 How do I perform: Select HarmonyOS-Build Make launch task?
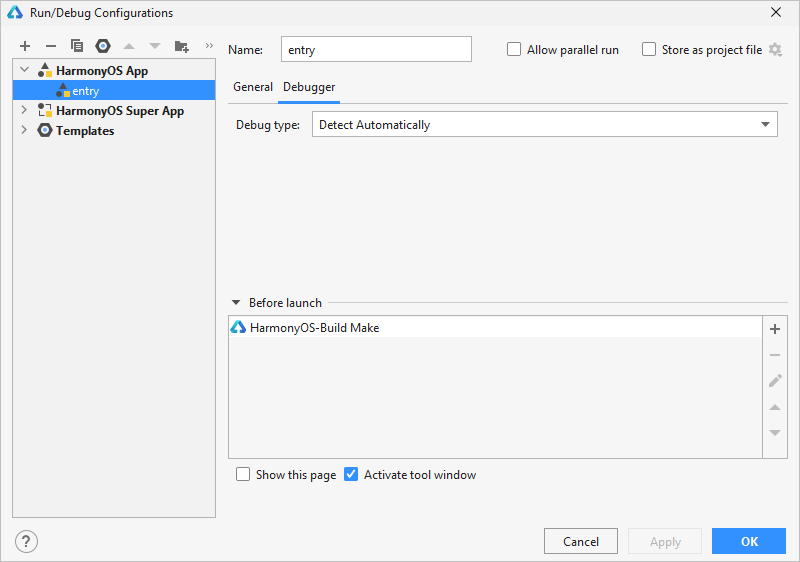click(x=495, y=327)
